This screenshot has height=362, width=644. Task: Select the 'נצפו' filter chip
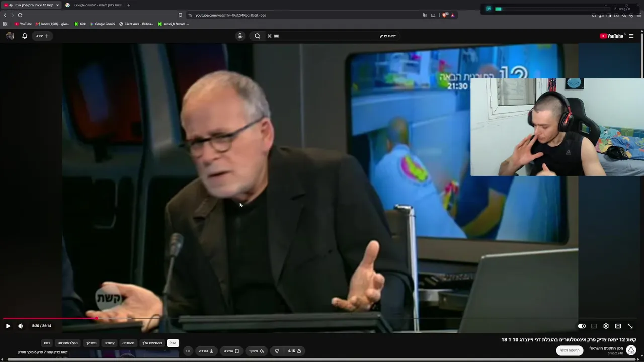(x=47, y=343)
